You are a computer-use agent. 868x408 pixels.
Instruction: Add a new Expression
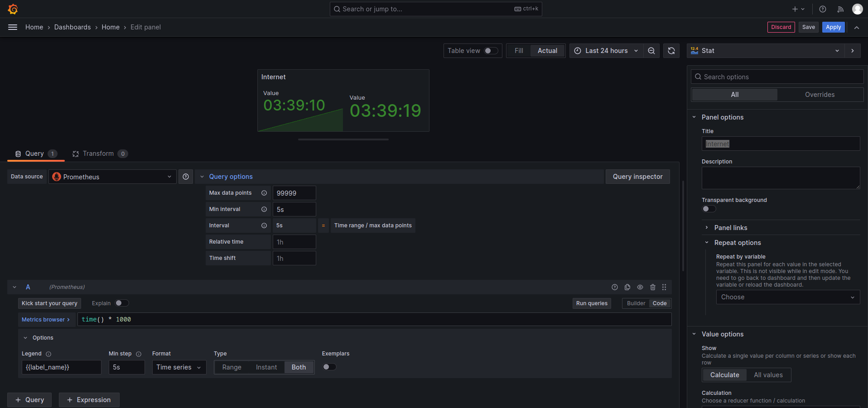click(89, 400)
